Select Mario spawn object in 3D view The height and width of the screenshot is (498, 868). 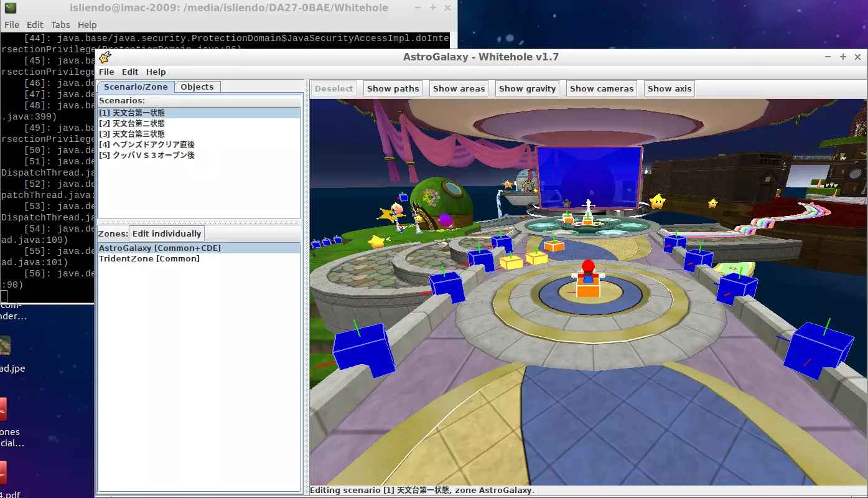[588, 279]
